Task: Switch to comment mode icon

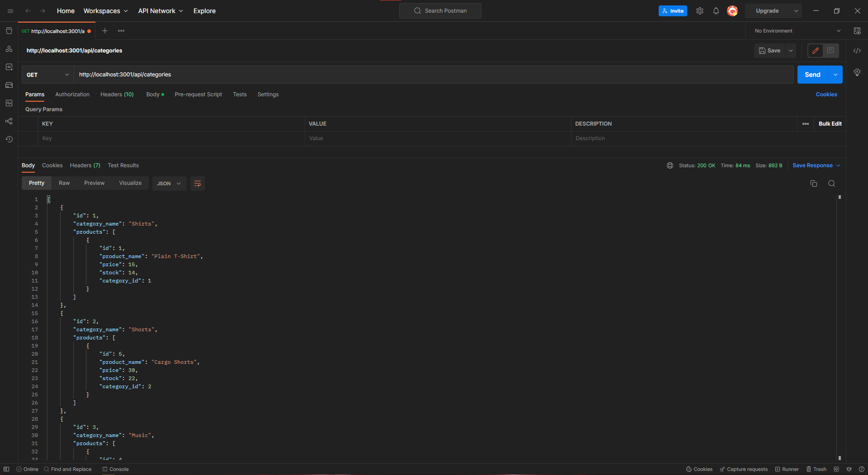Action: coord(830,51)
